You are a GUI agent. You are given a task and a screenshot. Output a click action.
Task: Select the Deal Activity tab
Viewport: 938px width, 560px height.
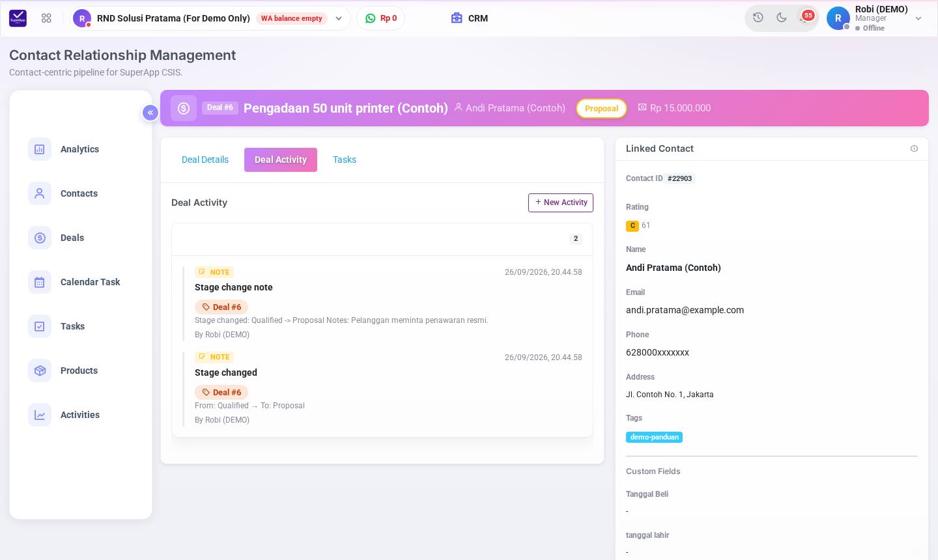point(281,160)
